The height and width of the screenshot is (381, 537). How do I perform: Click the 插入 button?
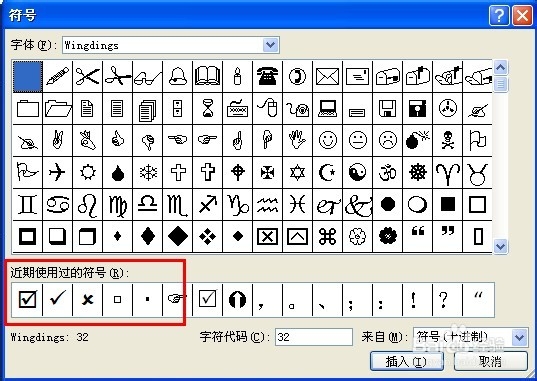[407, 361]
